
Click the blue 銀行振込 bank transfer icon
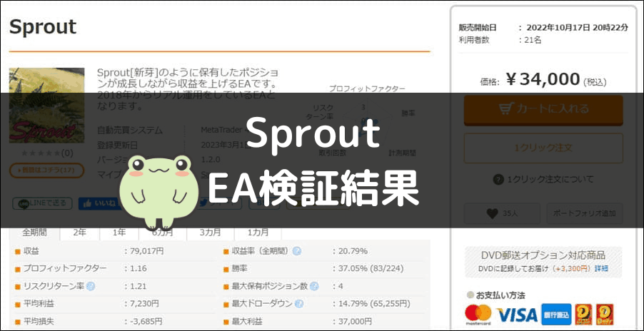(556, 315)
